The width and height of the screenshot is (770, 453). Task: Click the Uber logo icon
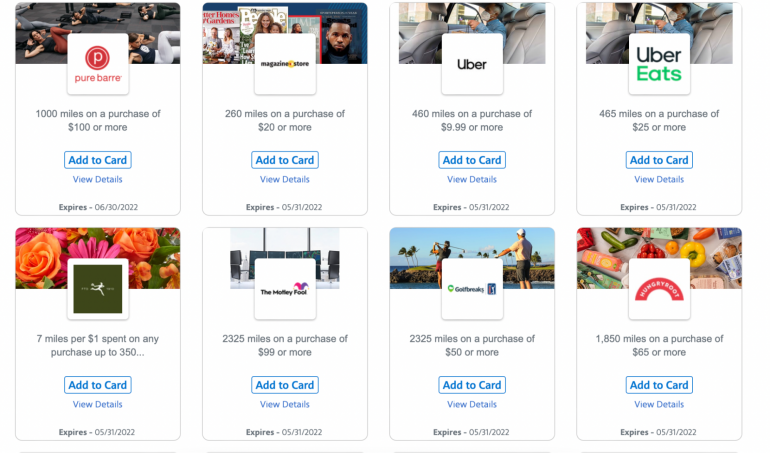472,64
